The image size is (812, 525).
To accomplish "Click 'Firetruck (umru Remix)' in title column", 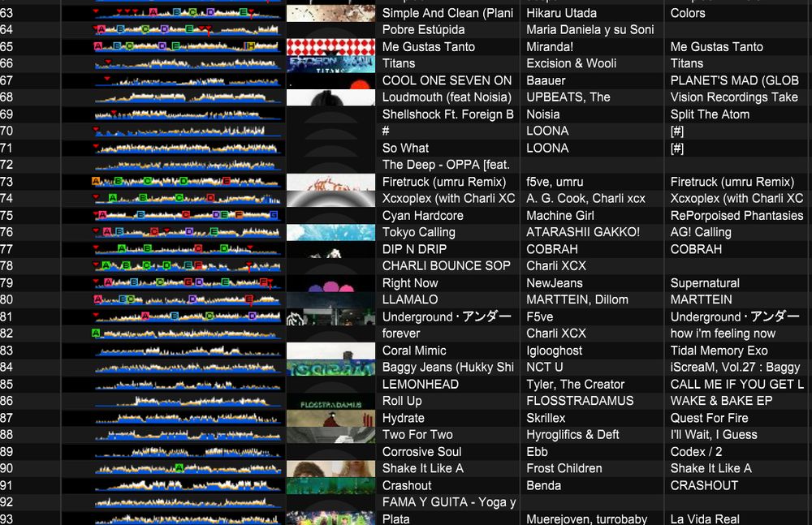I will pos(444,182).
